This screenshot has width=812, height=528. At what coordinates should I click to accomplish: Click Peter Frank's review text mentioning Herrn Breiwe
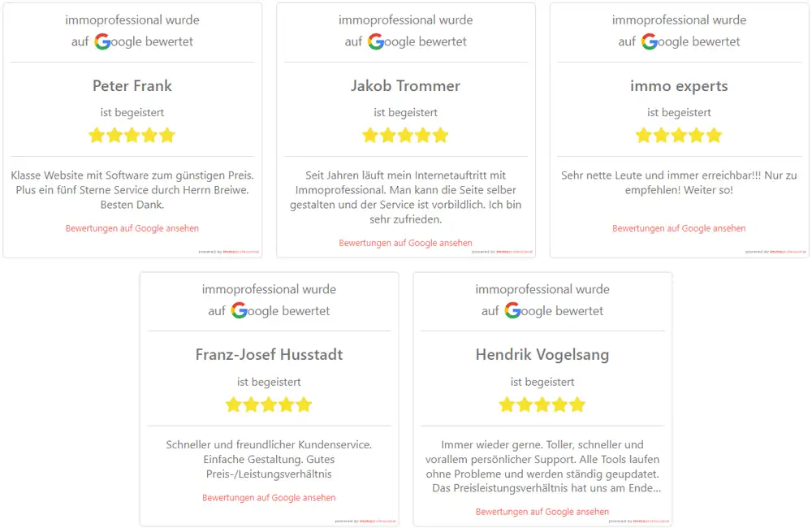click(x=132, y=190)
